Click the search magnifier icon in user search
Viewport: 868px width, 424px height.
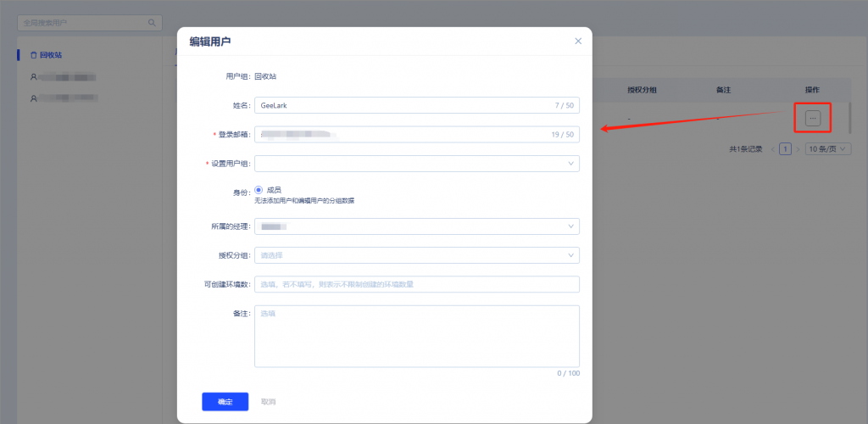pos(153,23)
